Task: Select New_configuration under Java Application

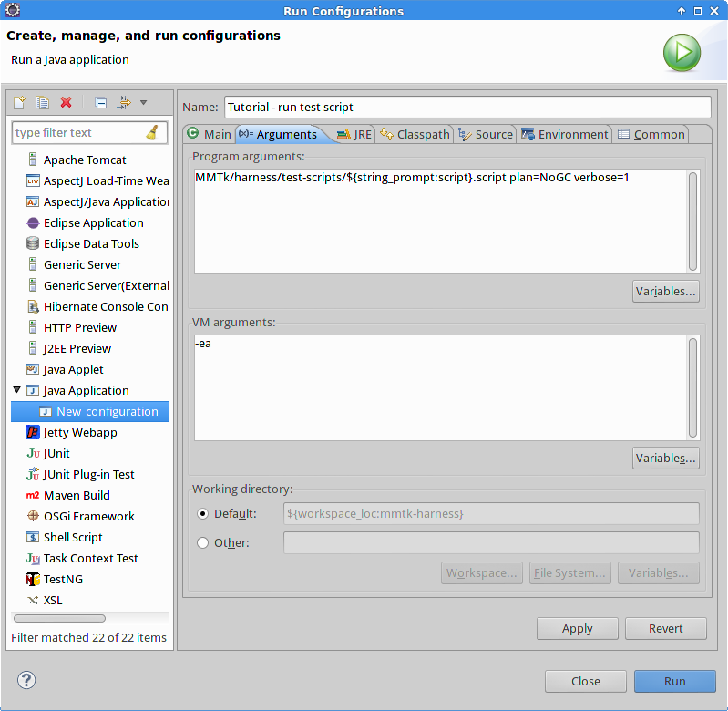Action: (89, 411)
